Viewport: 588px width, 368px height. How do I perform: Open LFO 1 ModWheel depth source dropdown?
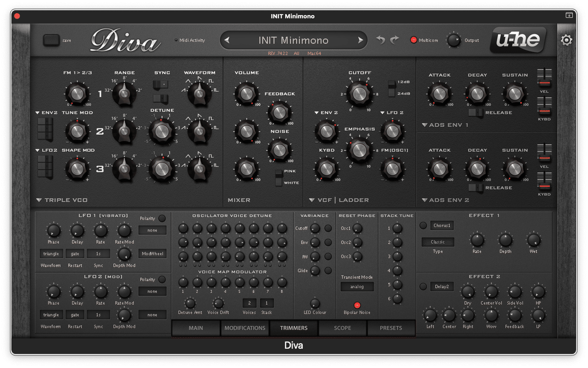[152, 253]
